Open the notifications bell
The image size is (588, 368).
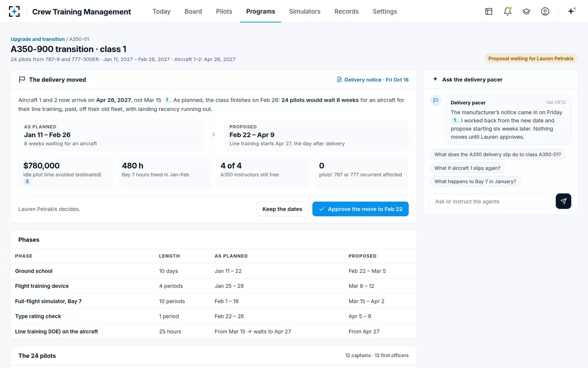(x=508, y=11)
